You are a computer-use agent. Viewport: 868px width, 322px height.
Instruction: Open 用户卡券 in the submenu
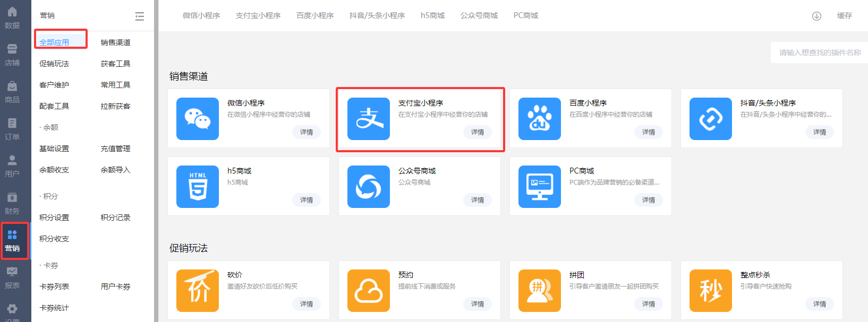[116, 286]
